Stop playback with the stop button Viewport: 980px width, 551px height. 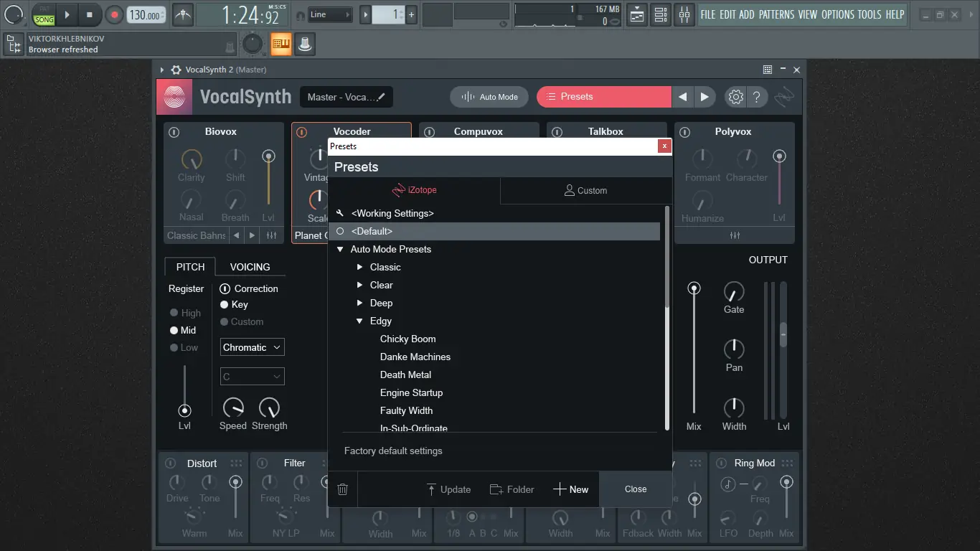pos(90,14)
